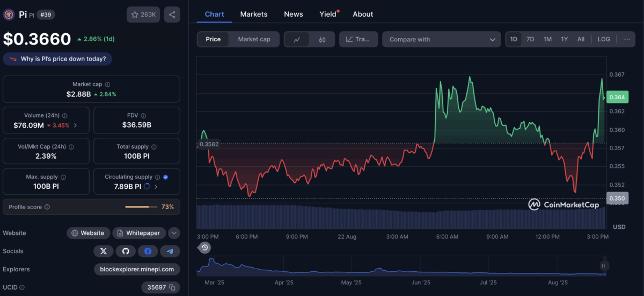The width and height of the screenshot is (644, 296).
Task: Click the verified badge on Circulating supply
Action: [x=165, y=177]
